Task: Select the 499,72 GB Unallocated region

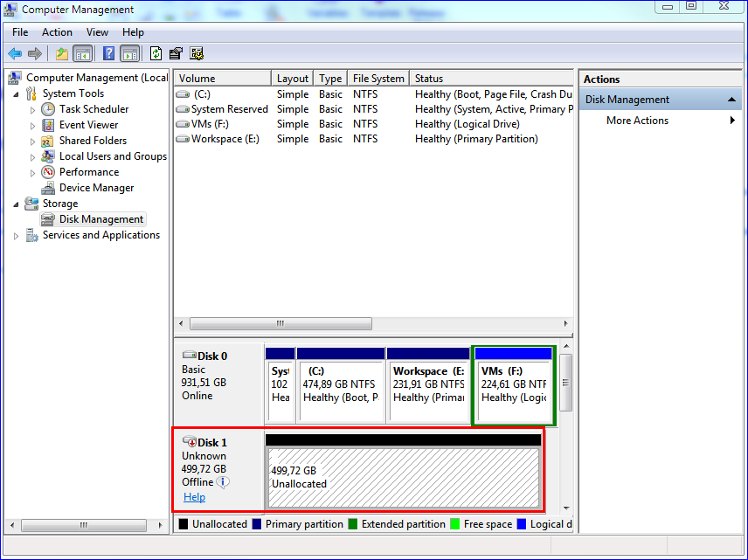Action: point(404,473)
